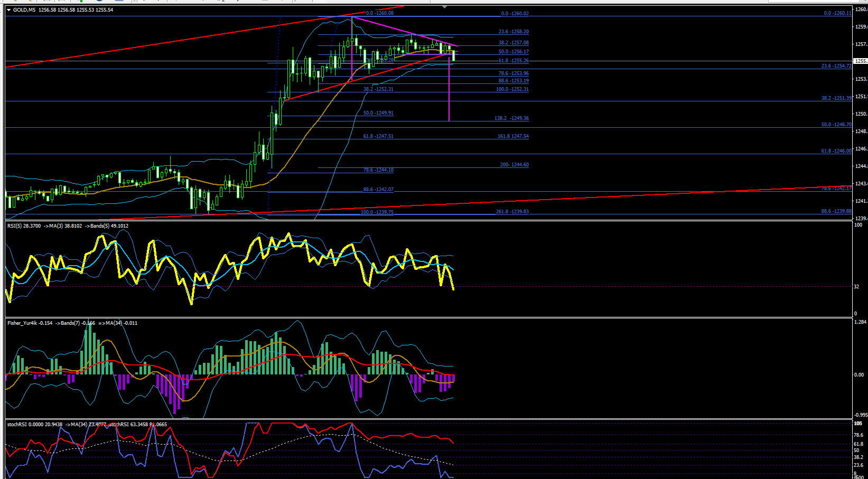
Task: Click the stochRSI 0.0000 20.9438 label
Action: click(x=35, y=425)
